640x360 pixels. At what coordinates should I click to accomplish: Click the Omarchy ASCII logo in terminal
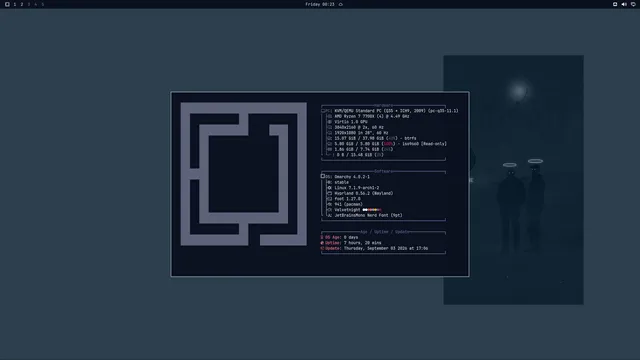point(244,174)
